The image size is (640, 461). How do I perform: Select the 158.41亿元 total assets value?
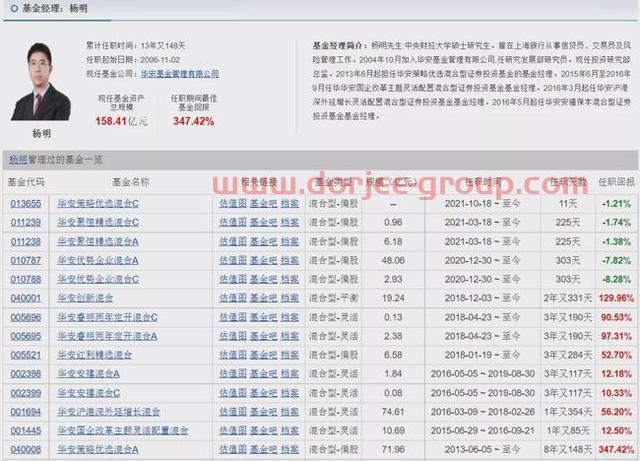[121, 121]
